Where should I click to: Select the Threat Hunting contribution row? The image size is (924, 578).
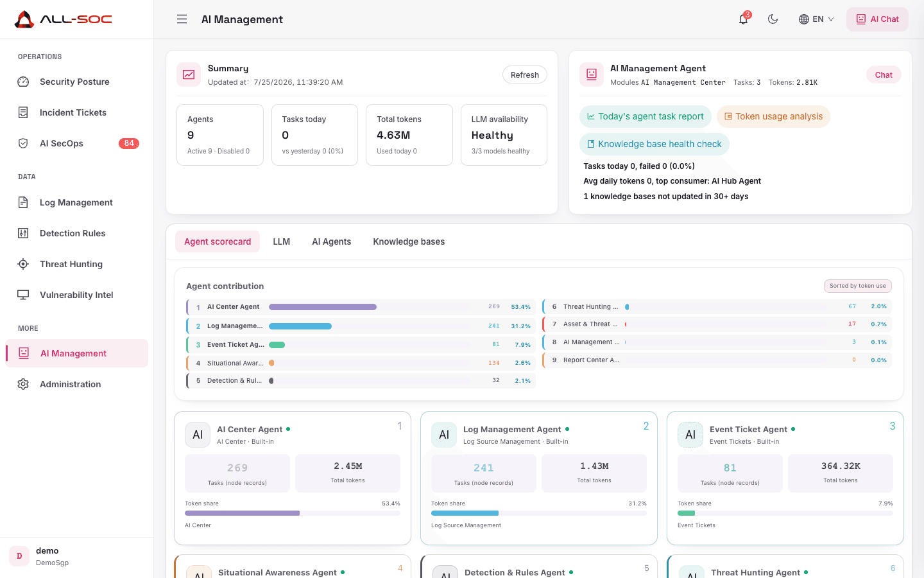pyautogui.click(x=717, y=307)
